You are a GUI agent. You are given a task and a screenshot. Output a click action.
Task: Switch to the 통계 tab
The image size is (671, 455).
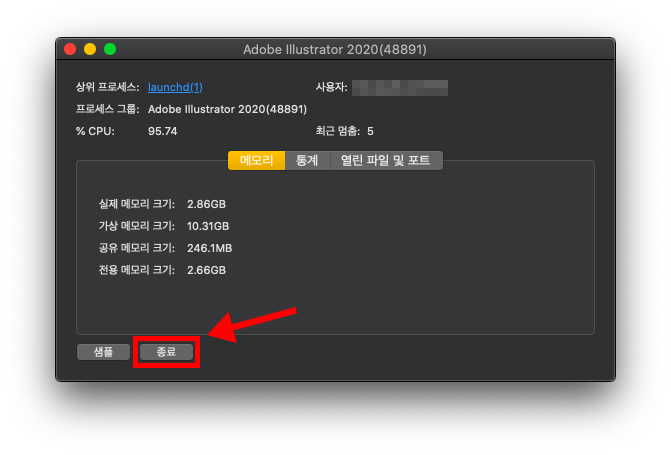pyautogui.click(x=307, y=161)
